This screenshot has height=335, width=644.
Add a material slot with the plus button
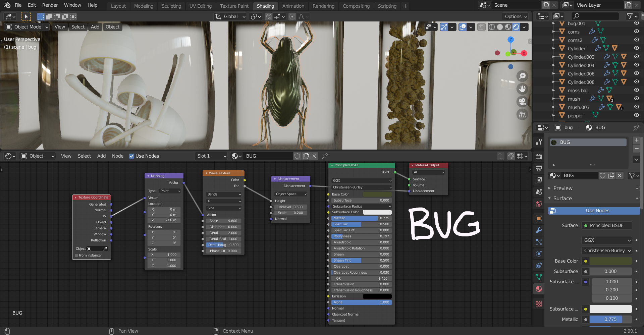636,140
